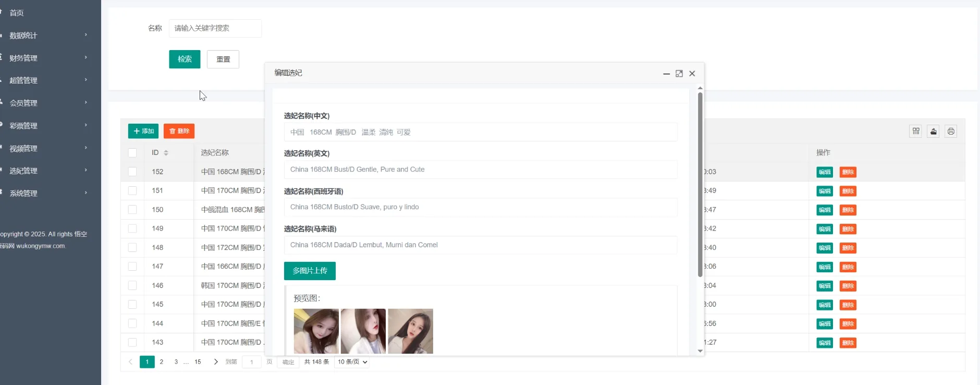Image resolution: width=980 pixels, height=385 pixels.
Task: Check the checkbox for row ID 152
Action: pyautogui.click(x=132, y=172)
